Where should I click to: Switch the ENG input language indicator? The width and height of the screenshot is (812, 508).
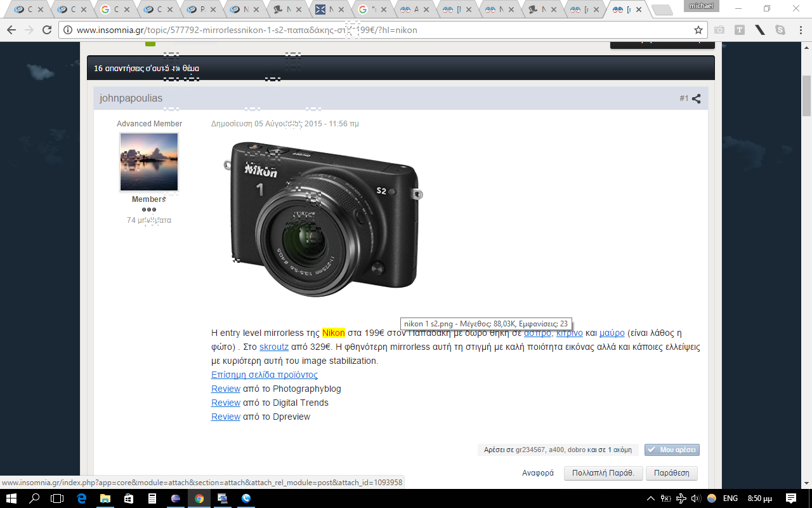pyautogui.click(x=730, y=498)
